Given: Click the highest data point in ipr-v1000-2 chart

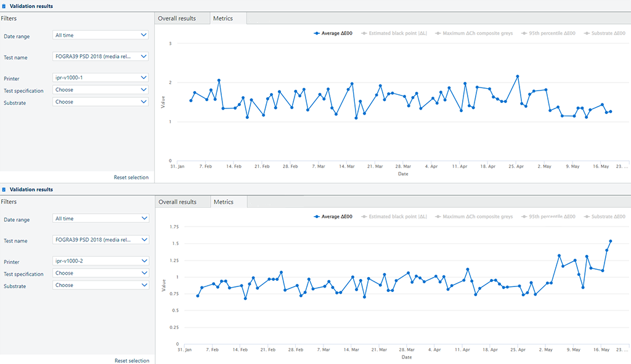Looking at the screenshot, I should pyautogui.click(x=611, y=241).
